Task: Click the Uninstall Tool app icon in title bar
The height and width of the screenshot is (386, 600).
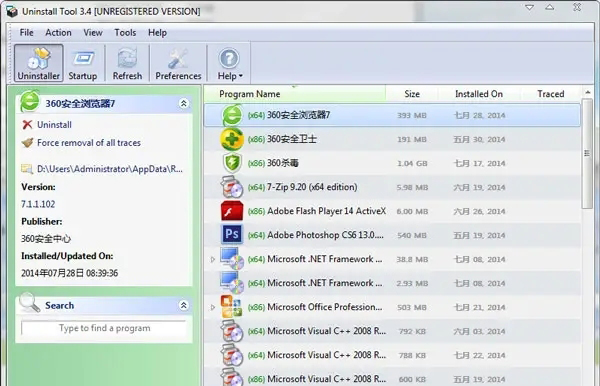Action: [12, 11]
